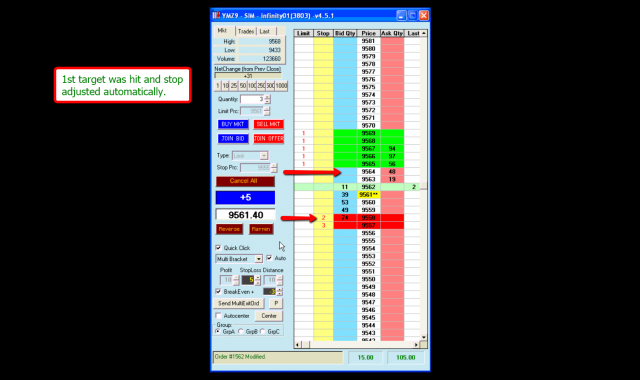Disable the Auto checkbox
Image resolution: width=640 pixels, height=380 pixels.
point(269,258)
